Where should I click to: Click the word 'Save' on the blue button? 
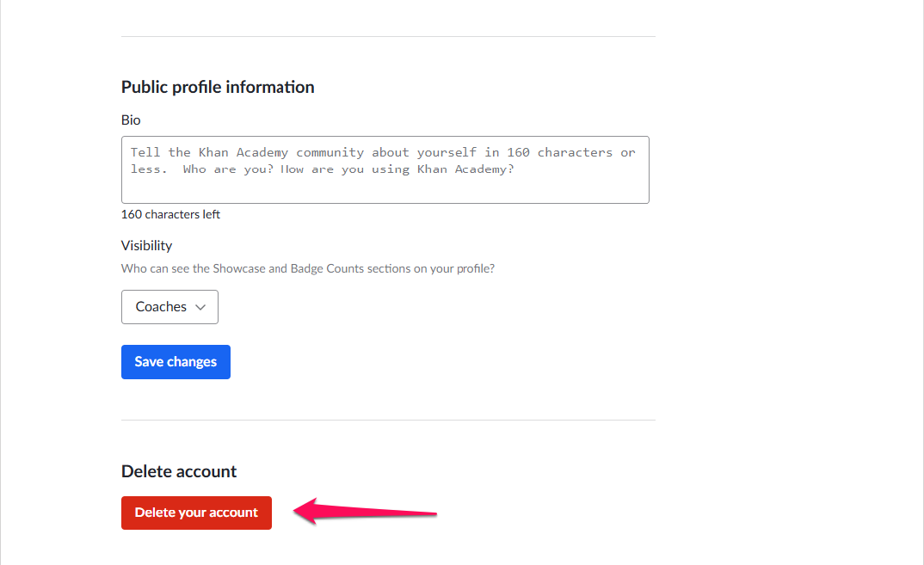coord(149,362)
